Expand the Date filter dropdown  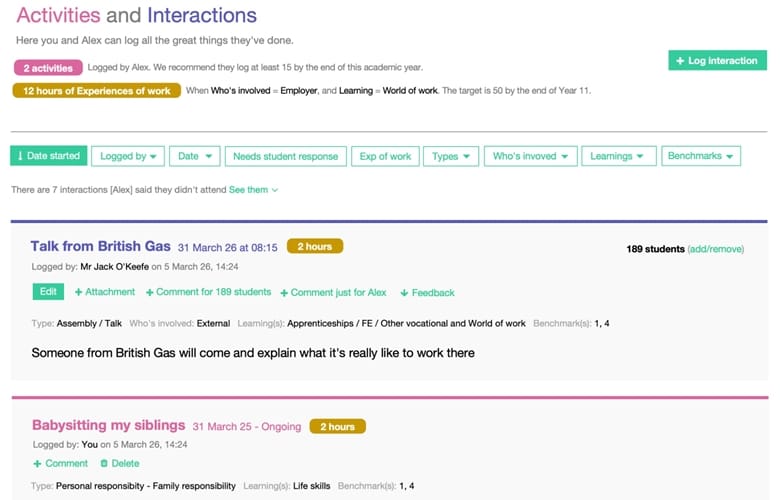(x=194, y=156)
